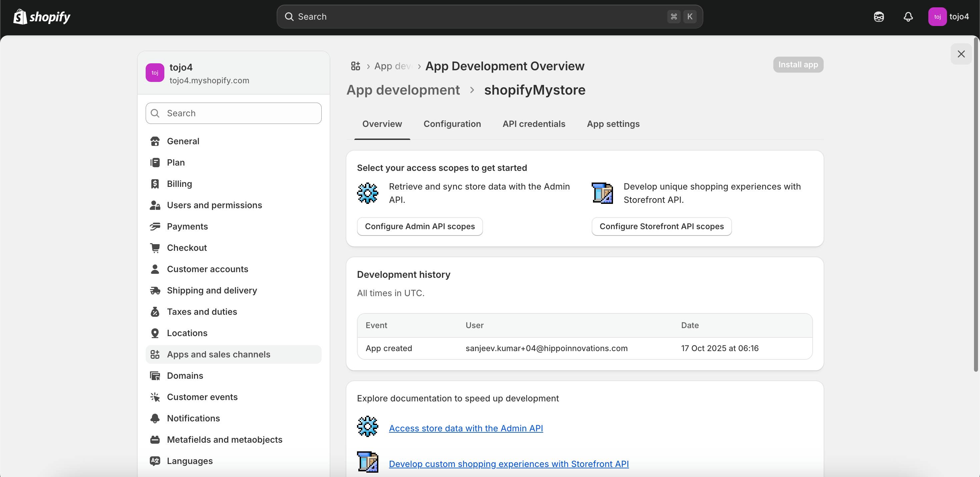Open Access store data with Admin API link
980x477 pixels.
click(x=466, y=428)
